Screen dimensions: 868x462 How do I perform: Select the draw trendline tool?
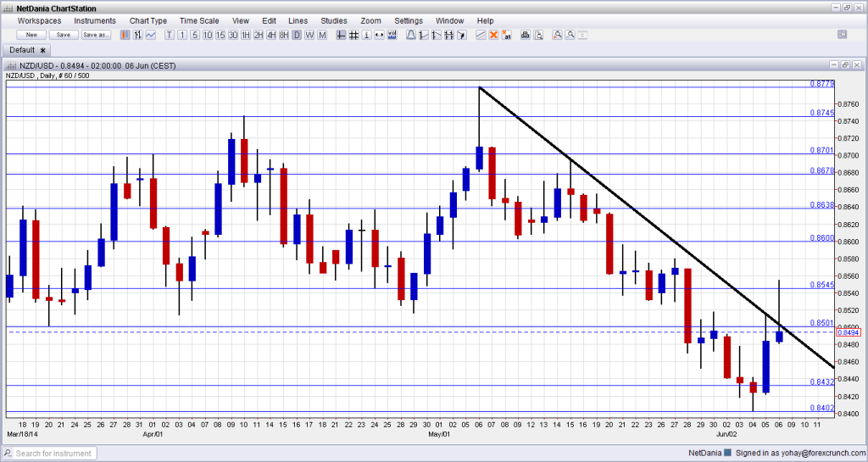click(x=481, y=35)
